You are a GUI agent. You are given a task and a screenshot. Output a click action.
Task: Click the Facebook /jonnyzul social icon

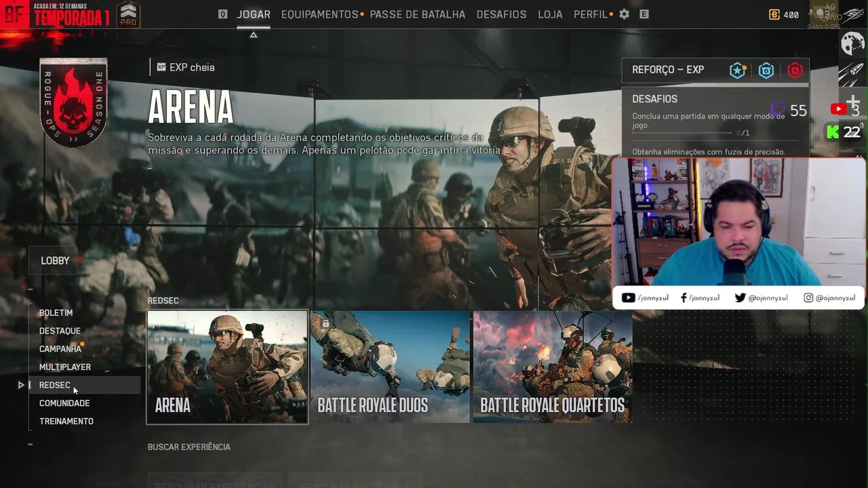pyautogui.click(x=683, y=298)
